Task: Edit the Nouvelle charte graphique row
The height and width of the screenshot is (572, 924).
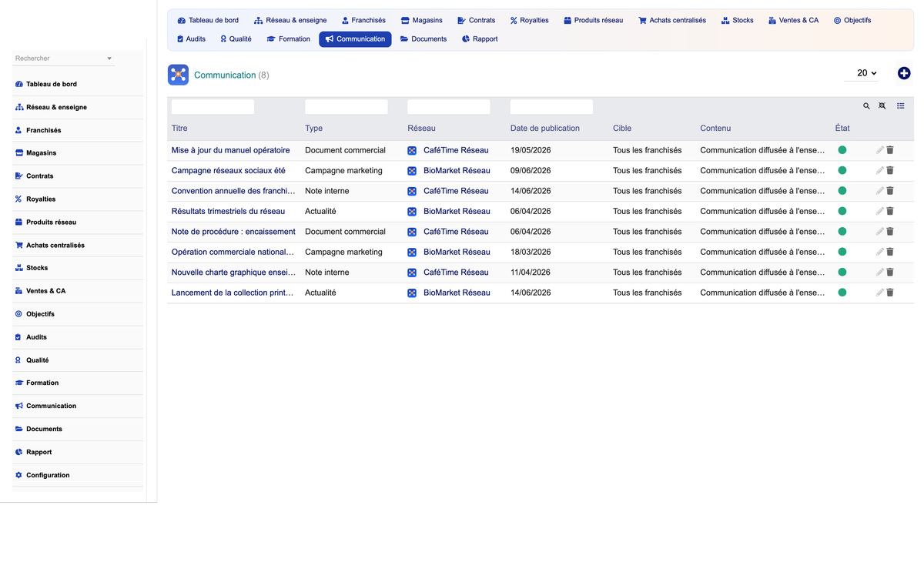Action: (x=880, y=273)
